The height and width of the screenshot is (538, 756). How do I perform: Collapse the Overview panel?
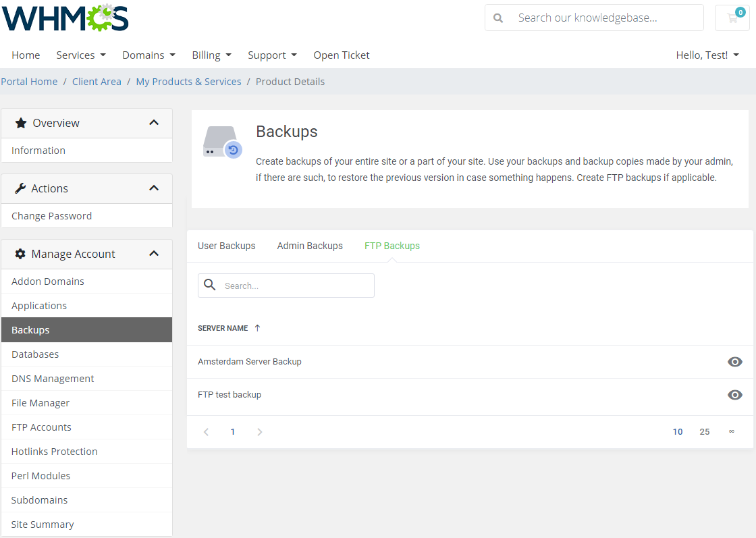point(154,123)
